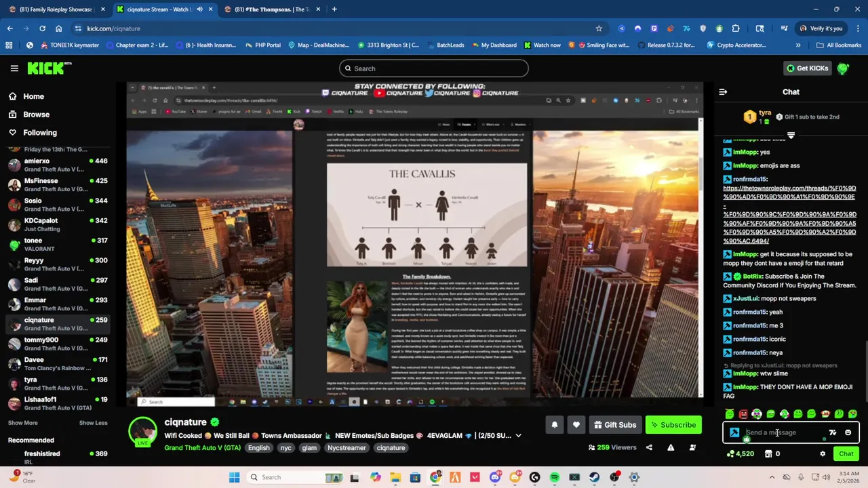Open tonee VALORANT channel in sidebar
Image resolution: width=868 pixels, height=488 pixels.
pos(58,245)
